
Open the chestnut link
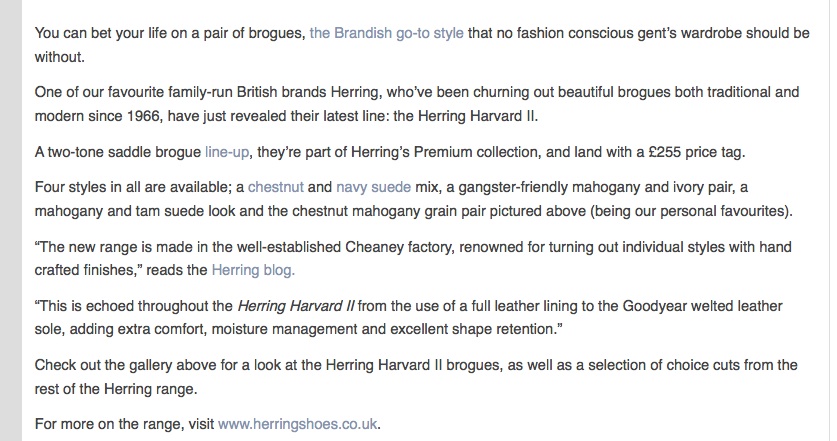click(276, 187)
